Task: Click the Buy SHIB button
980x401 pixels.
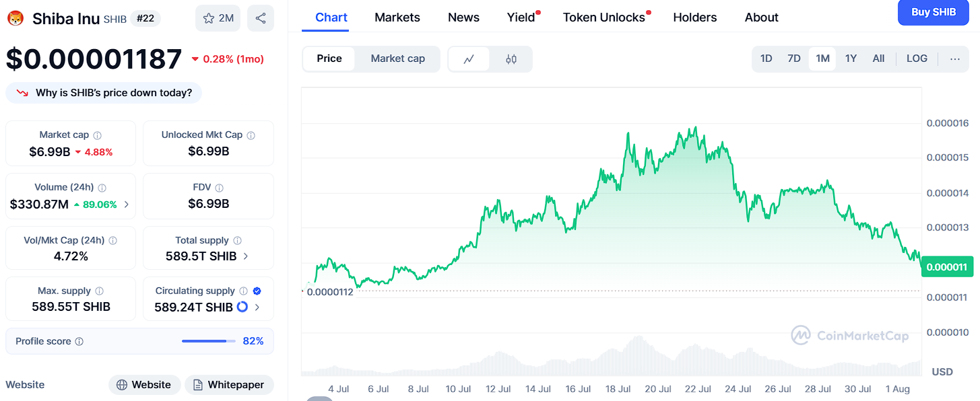Action: (x=933, y=12)
